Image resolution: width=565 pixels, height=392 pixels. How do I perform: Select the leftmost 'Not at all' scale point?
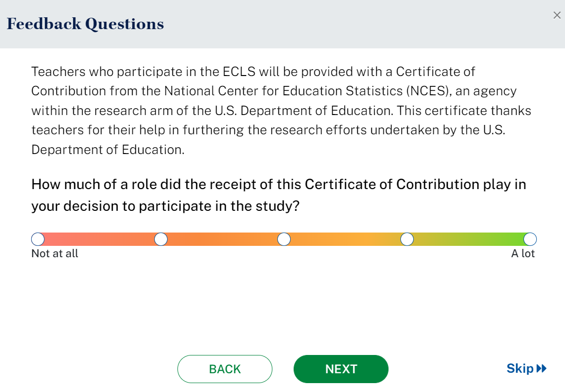[38, 239]
